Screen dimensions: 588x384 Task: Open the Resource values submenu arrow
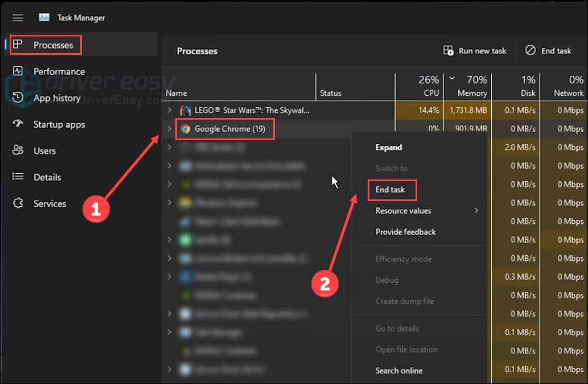pos(476,211)
